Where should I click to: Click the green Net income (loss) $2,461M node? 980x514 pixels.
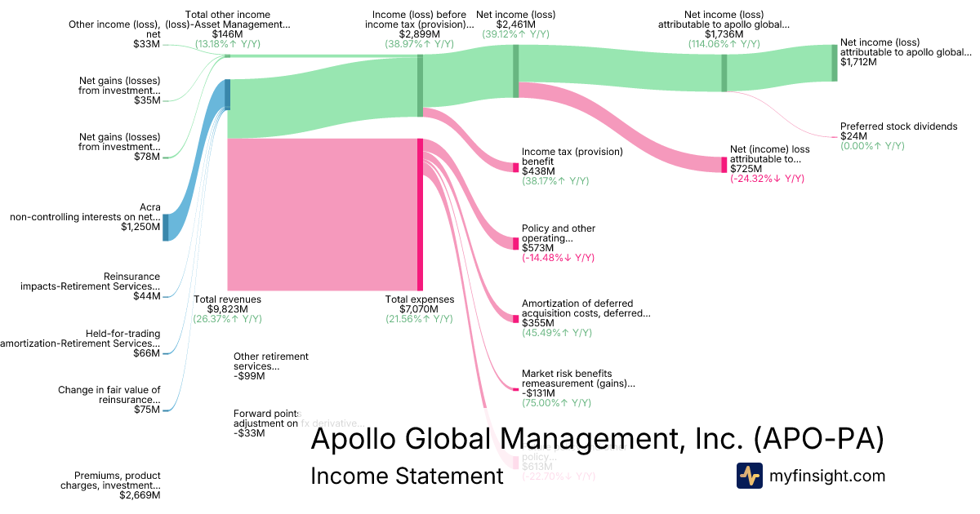point(515,71)
